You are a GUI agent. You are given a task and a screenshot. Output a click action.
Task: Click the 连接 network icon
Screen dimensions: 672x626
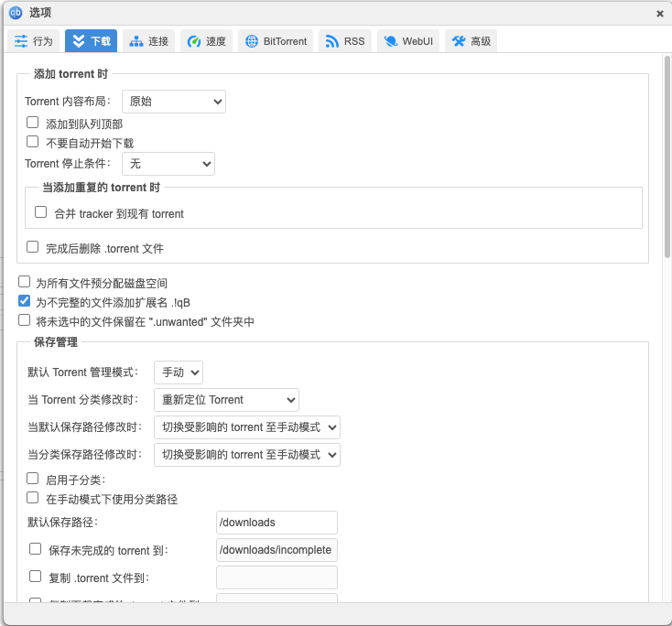tap(136, 41)
